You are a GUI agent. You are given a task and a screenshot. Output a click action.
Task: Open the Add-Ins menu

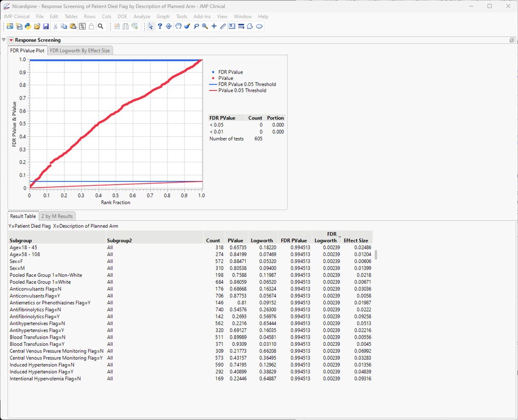[202, 17]
